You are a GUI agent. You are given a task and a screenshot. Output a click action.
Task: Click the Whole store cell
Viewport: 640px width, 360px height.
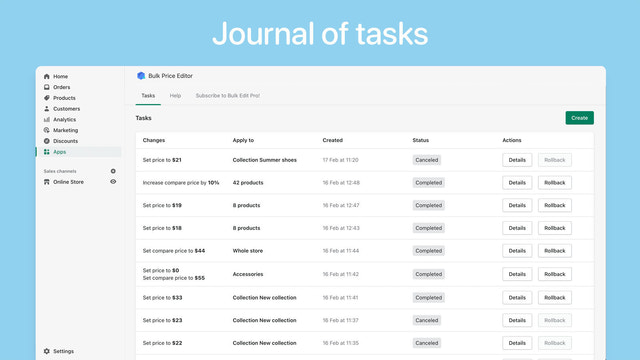coord(248,251)
